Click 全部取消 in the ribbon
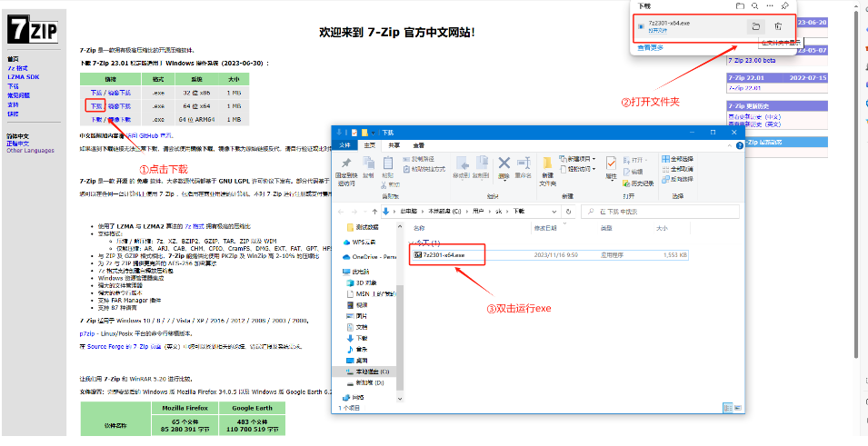Viewport: 868px width, 446px height. [677, 169]
